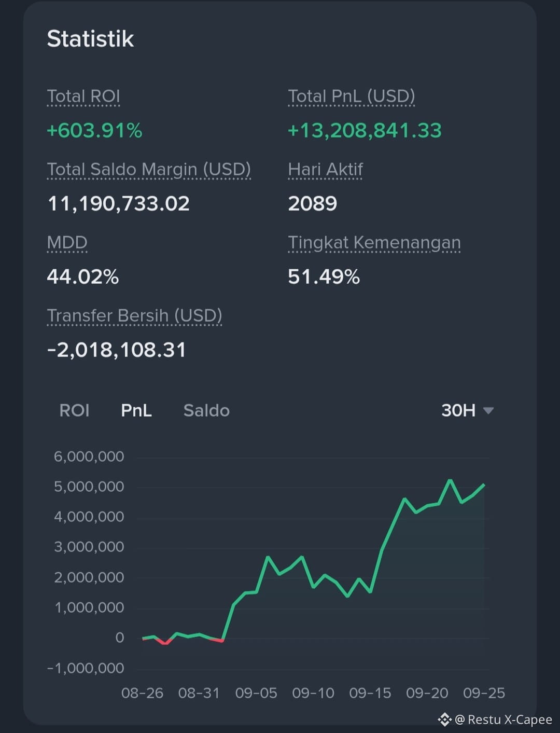Click the 09-15 date on chart axis

[x=370, y=693]
